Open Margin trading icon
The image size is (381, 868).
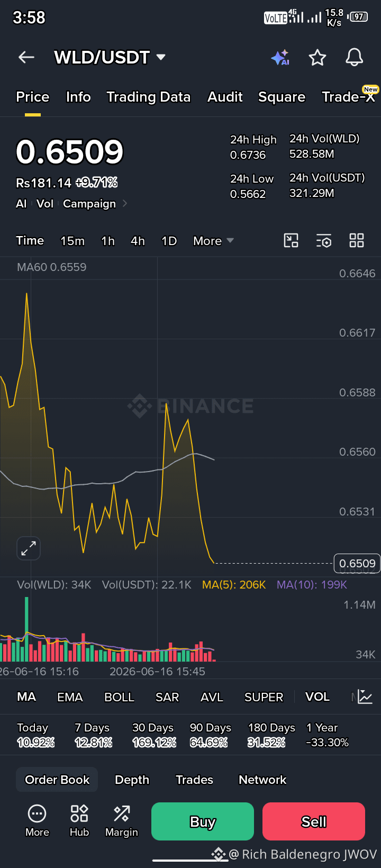click(x=122, y=821)
